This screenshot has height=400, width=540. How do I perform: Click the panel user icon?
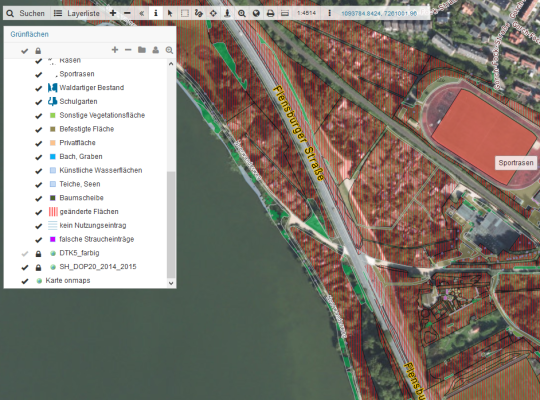pos(156,50)
